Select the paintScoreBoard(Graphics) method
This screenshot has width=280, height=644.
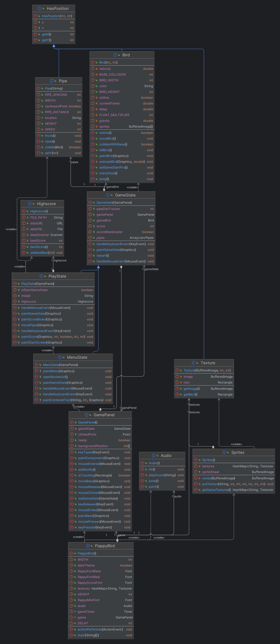[x=53, y=319]
